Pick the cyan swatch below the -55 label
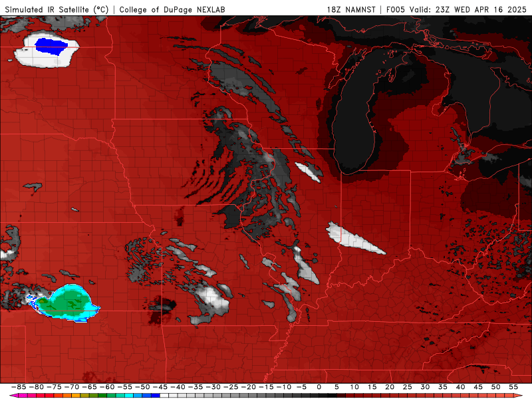The height and width of the screenshot is (399, 532). pos(128,396)
